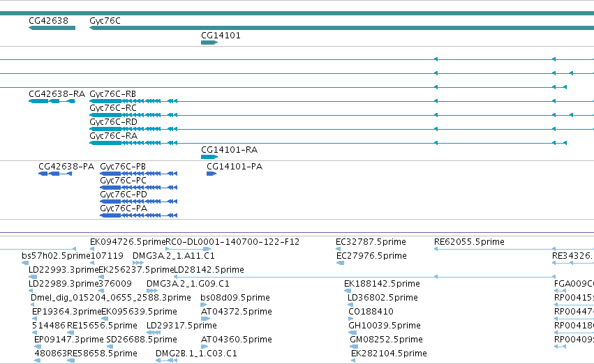594x364 pixels.
Task: Select EST EK256237.5prime
Action: click(136, 270)
